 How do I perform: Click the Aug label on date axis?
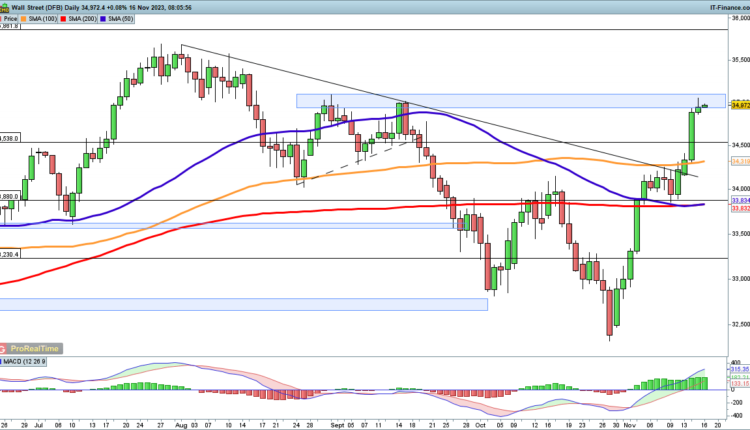pos(180,423)
